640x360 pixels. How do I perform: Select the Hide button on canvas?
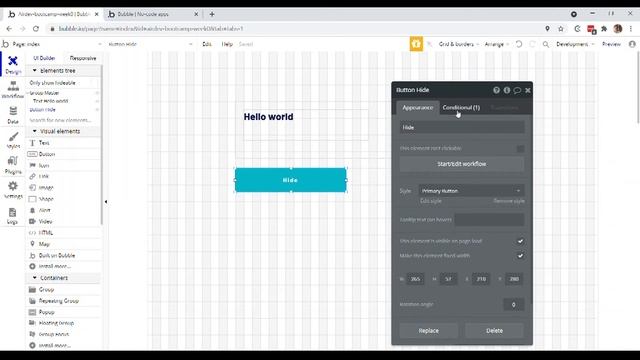291,180
